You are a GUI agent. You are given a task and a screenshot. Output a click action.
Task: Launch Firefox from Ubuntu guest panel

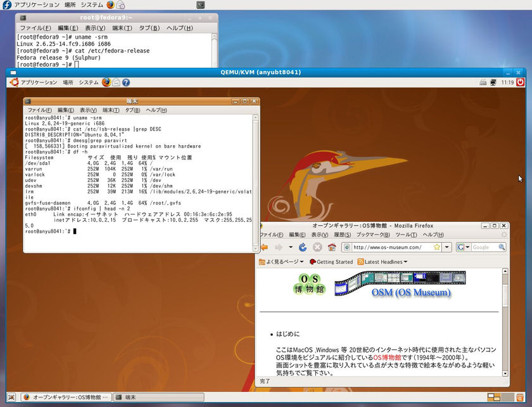tap(106, 82)
